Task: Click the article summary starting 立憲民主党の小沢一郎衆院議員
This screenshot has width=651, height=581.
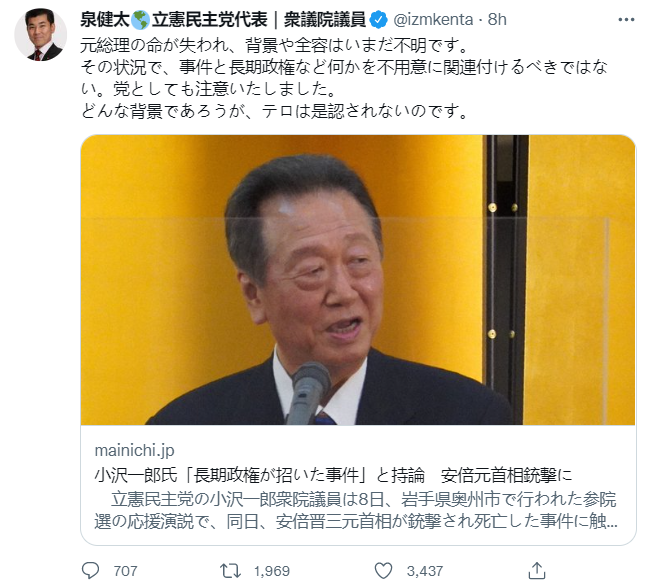Action: coord(356,510)
